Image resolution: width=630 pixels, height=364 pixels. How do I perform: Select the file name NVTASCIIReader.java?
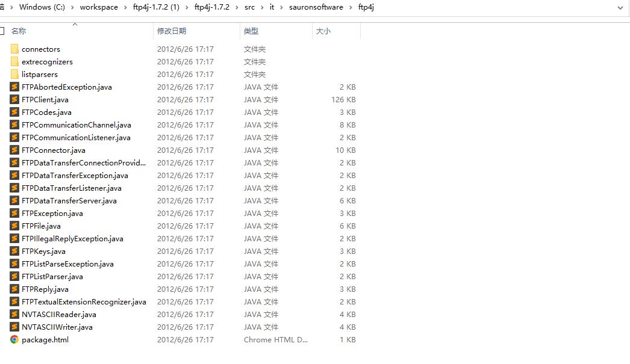(x=58, y=314)
